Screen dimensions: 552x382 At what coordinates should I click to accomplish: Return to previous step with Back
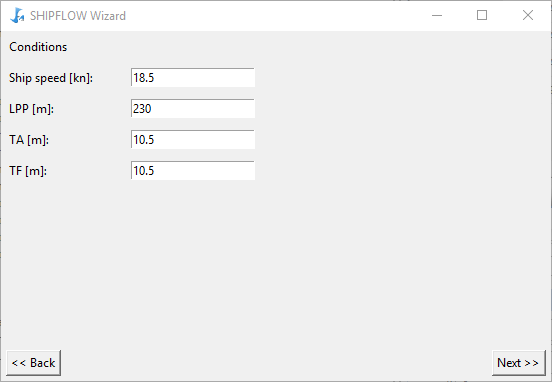33,363
